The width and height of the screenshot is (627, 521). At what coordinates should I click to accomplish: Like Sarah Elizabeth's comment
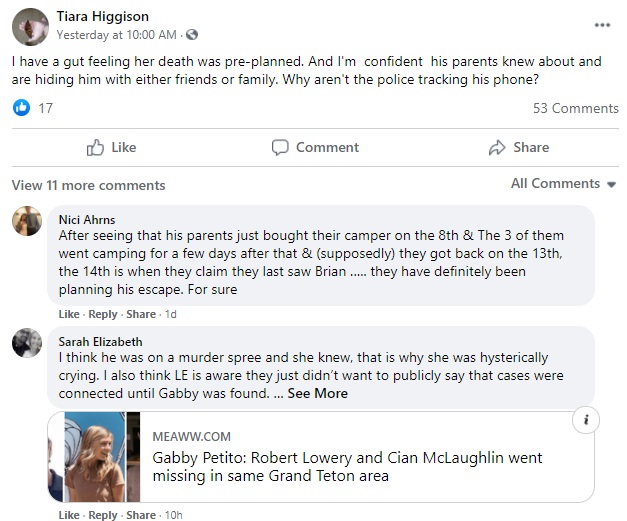point(69,515)
